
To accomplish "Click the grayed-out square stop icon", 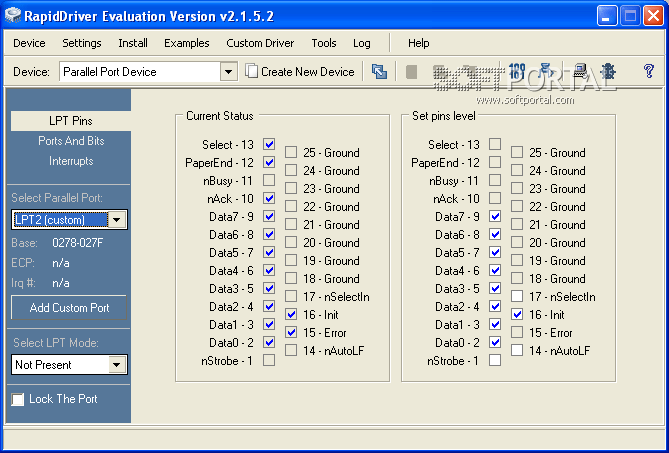I will 411,72.
